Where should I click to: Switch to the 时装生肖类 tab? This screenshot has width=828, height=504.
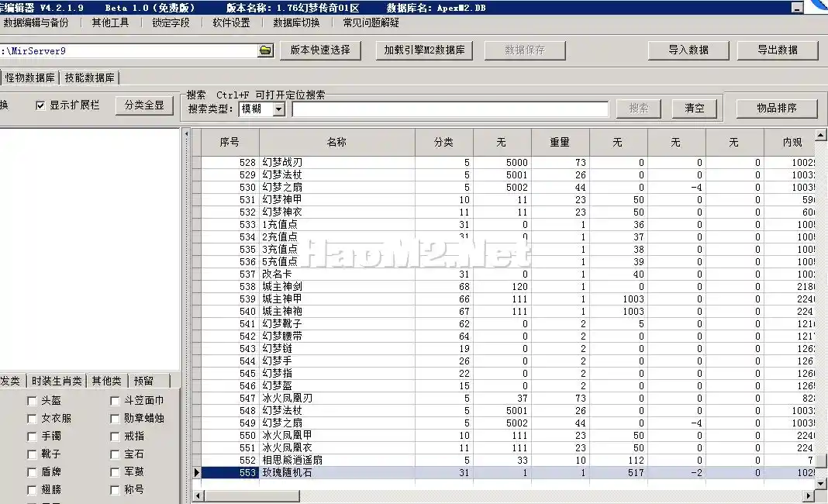point(57,381)
